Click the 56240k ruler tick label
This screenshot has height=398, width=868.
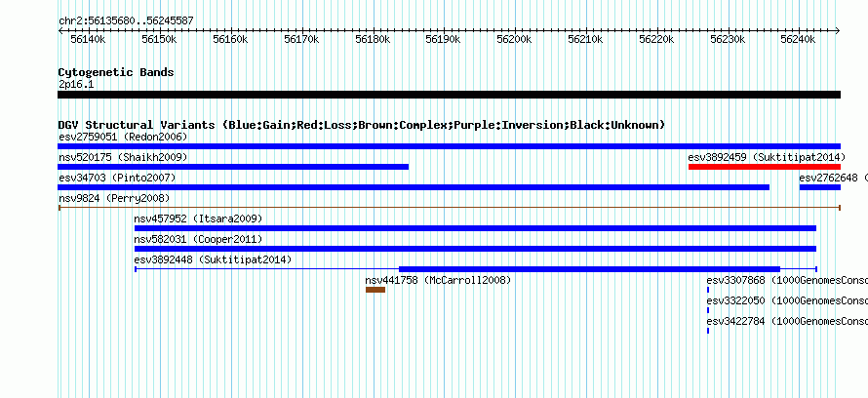[x=798, y=40]
